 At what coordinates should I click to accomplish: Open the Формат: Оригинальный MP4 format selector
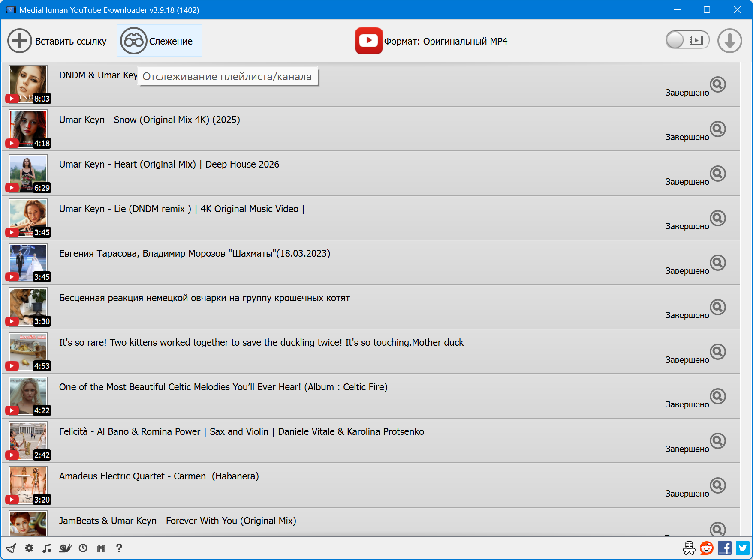(x=431, y=41)
